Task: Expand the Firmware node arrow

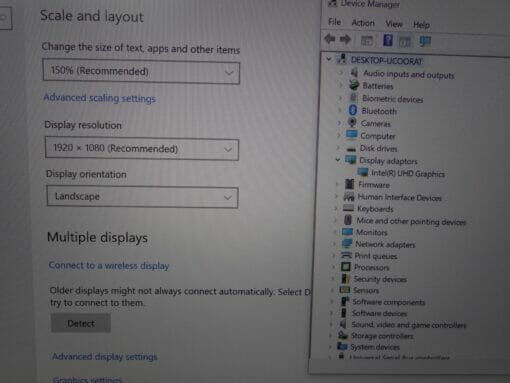Action: tap(337, 184)
